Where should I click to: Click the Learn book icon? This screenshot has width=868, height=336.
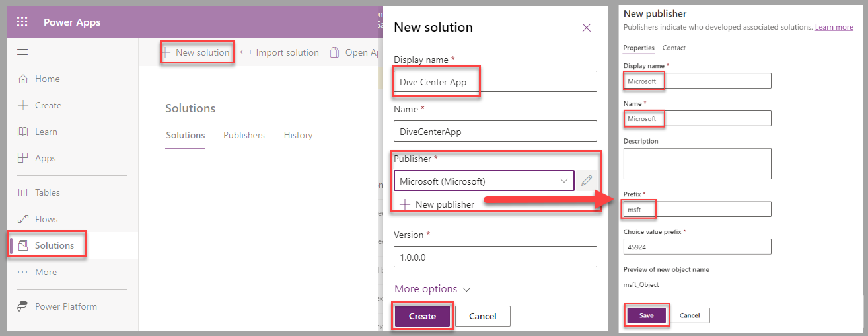22,132
